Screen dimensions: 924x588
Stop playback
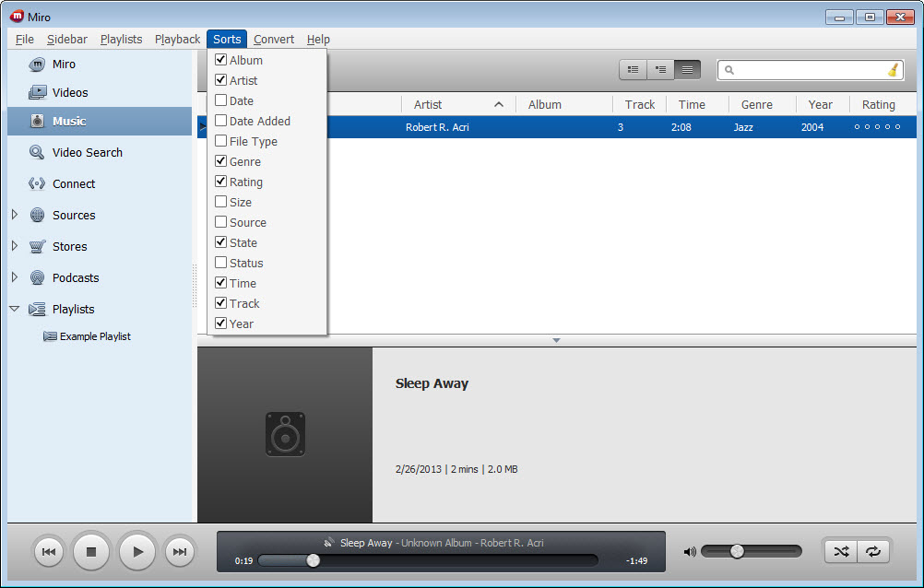[x=91, y=552]
